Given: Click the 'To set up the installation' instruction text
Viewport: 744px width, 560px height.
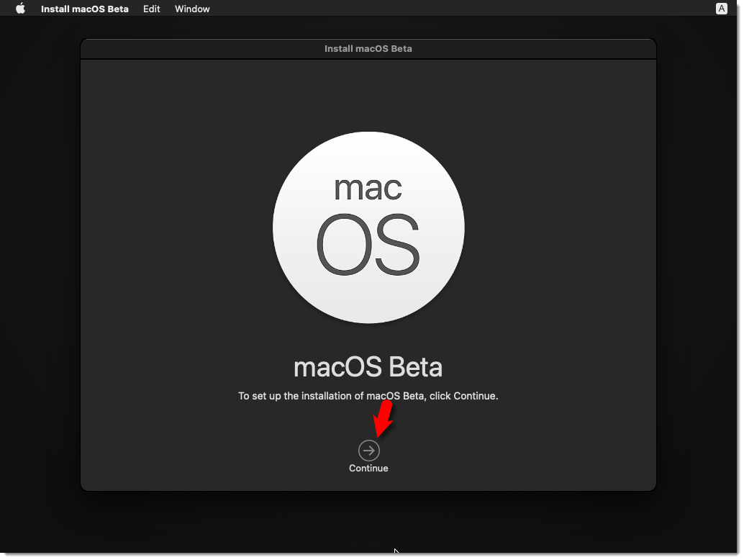Looking at the screenshot, I should click(368, 396).
